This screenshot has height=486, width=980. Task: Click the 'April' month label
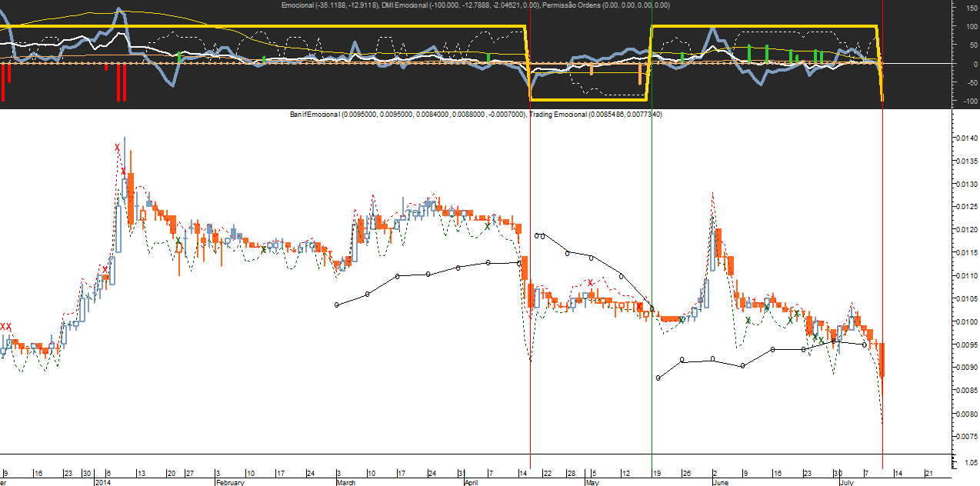471,483
